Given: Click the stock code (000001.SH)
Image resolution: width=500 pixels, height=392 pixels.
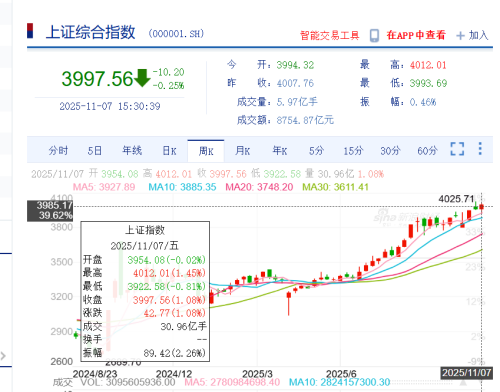Looking at the screenshot, I should click(176, 34).
